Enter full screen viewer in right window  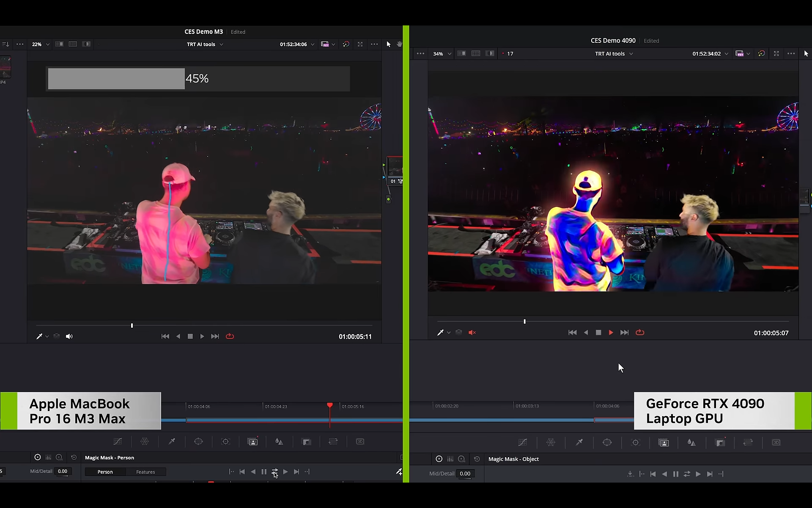click(776, 54)
